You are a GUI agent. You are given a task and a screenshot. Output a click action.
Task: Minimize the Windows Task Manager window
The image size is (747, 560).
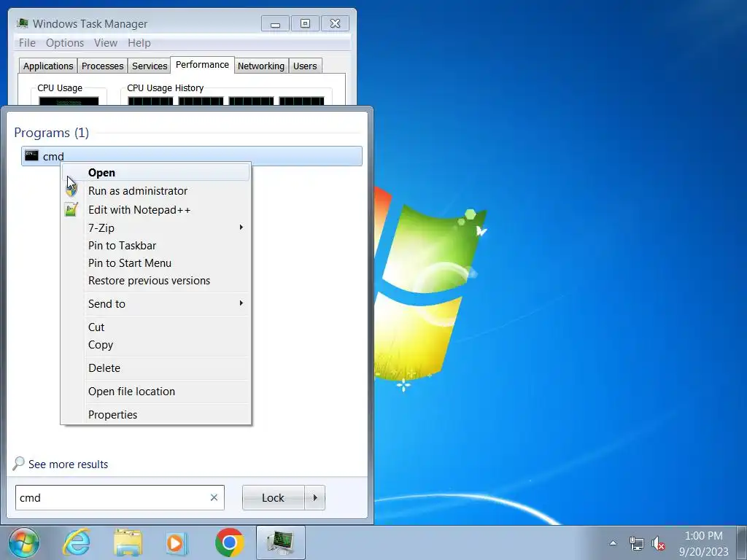tap(275, 23)
